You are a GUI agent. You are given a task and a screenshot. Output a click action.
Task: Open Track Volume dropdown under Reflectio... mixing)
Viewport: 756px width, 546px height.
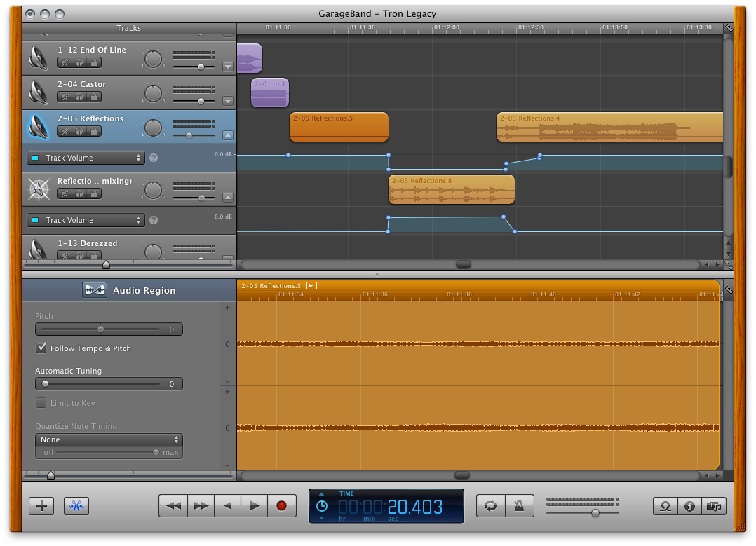pyautogui.click(x=93, y=220)
